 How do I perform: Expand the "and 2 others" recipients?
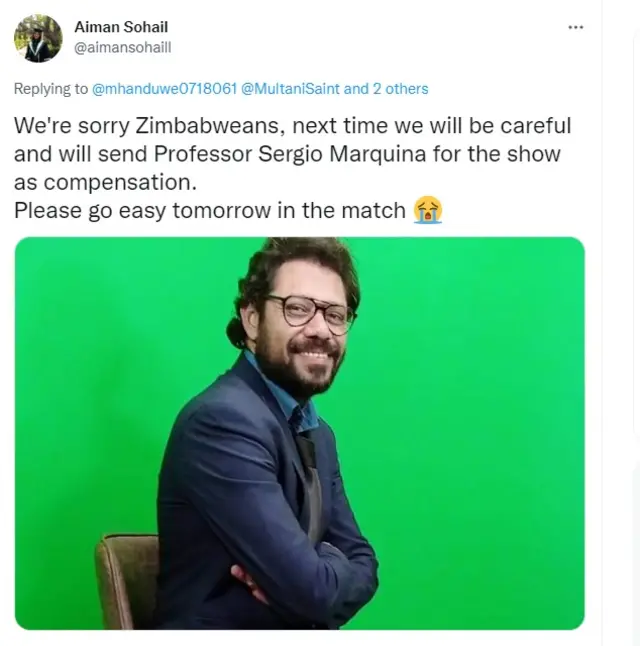pos(386,89)
